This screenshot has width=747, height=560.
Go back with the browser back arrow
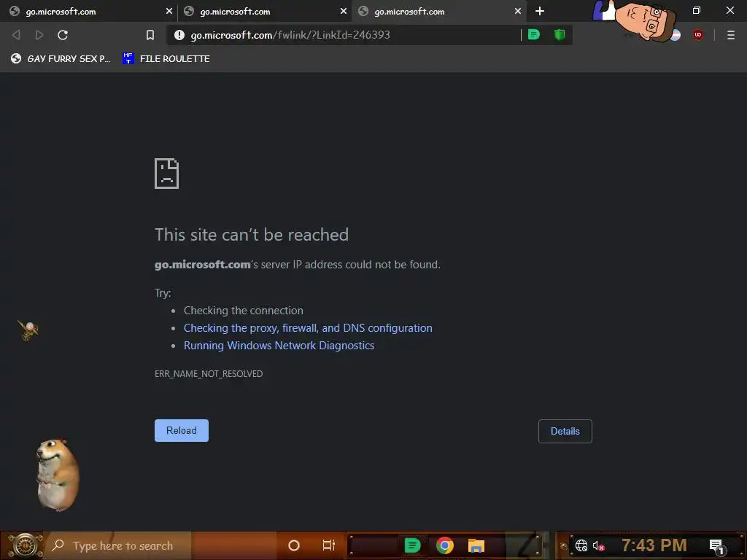click(x=16, y=35)
